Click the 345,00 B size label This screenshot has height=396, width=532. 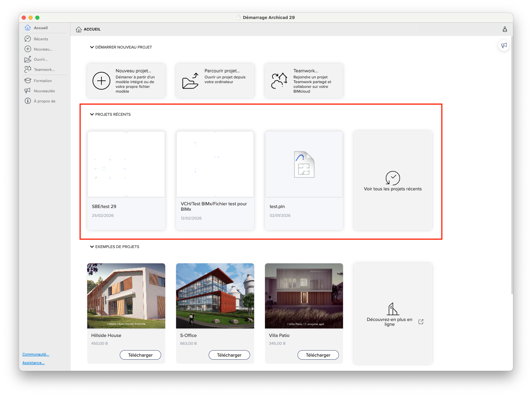(x=277, y=343)
